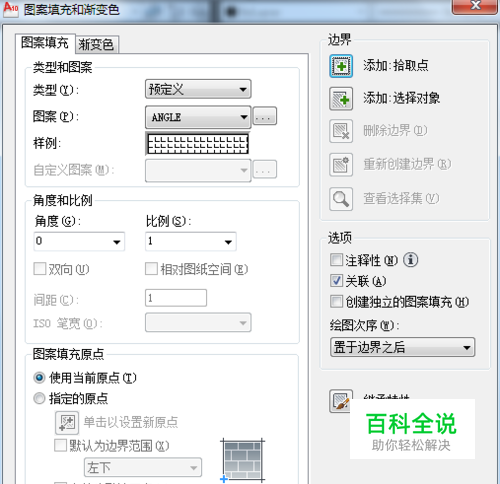Click the pattern sample swatch preview
Screen dimensions: 500x484
coord(198,144)
